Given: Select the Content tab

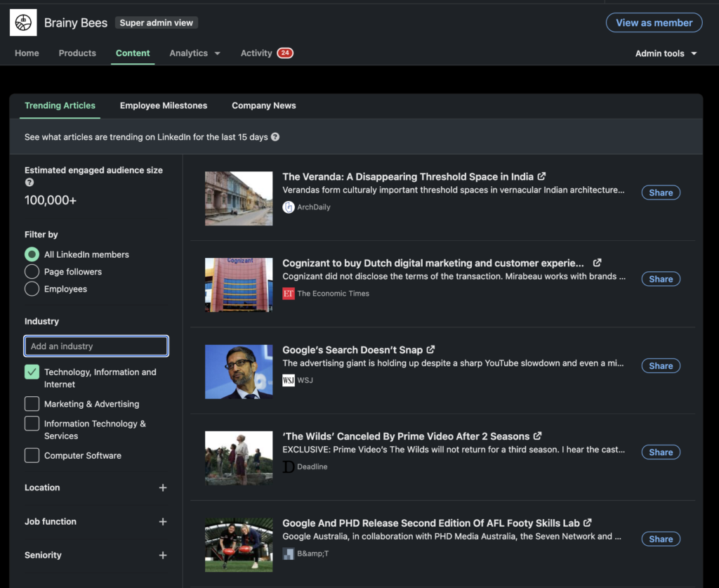Looking at the screenshot, I should tap(133, 53).
